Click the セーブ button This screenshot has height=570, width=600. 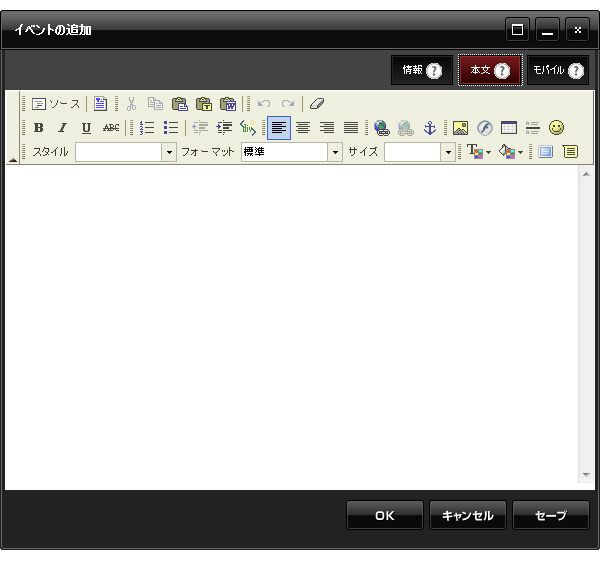point(551,515)
